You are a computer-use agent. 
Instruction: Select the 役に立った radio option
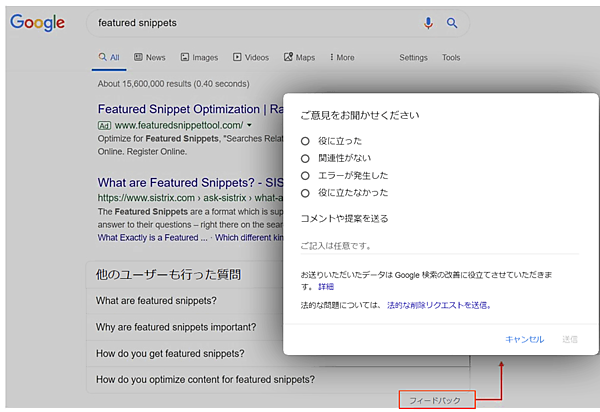tap(306, 141)
